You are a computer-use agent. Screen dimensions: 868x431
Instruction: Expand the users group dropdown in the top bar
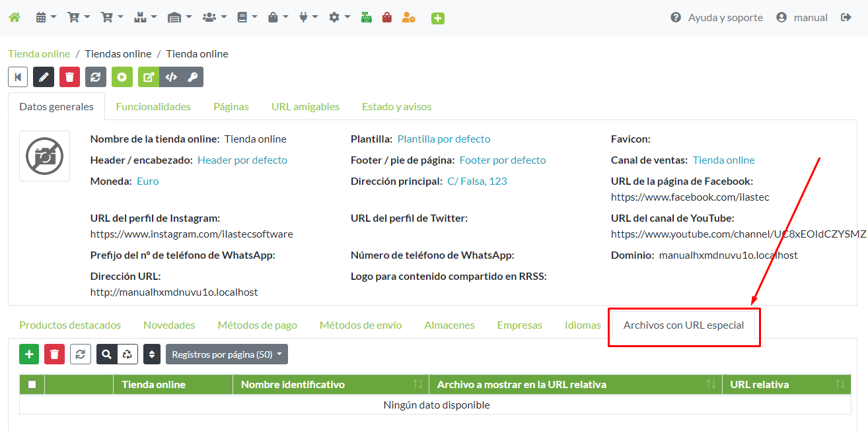213,17
